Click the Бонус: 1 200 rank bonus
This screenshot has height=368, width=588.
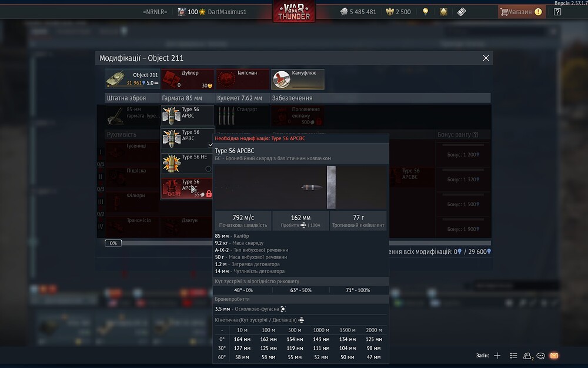pos(463,154)
